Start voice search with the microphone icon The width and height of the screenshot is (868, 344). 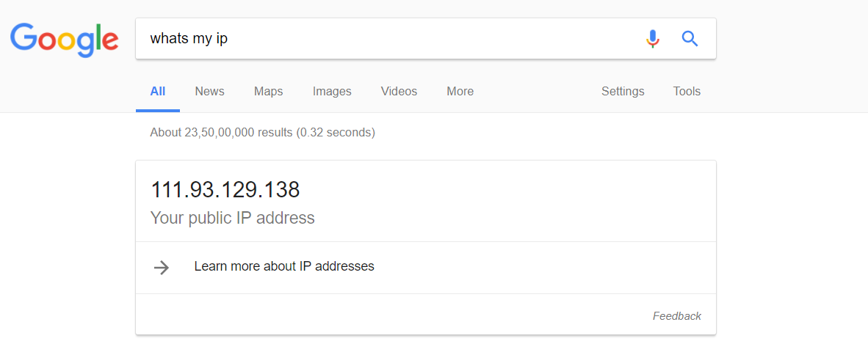click(652, 38)
